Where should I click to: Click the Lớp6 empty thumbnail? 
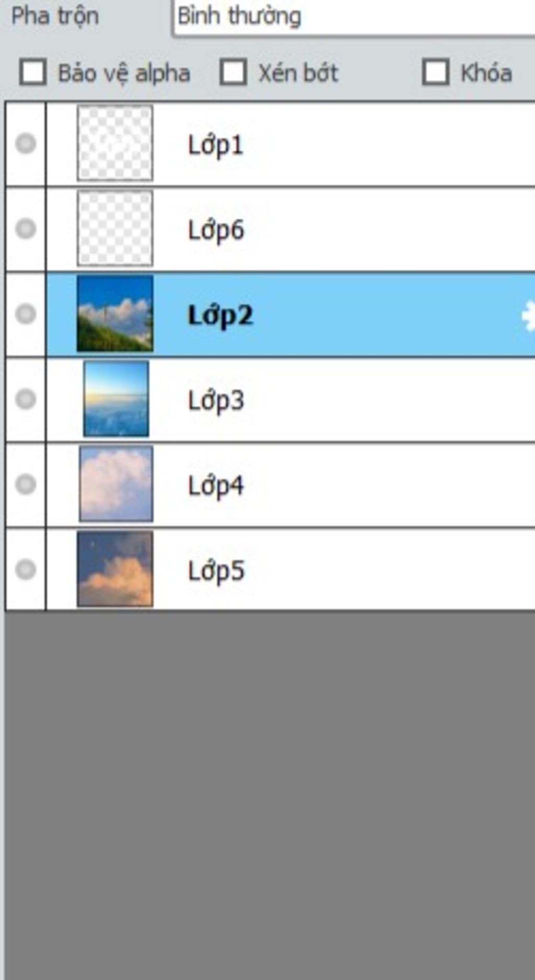tap(115, 228)
